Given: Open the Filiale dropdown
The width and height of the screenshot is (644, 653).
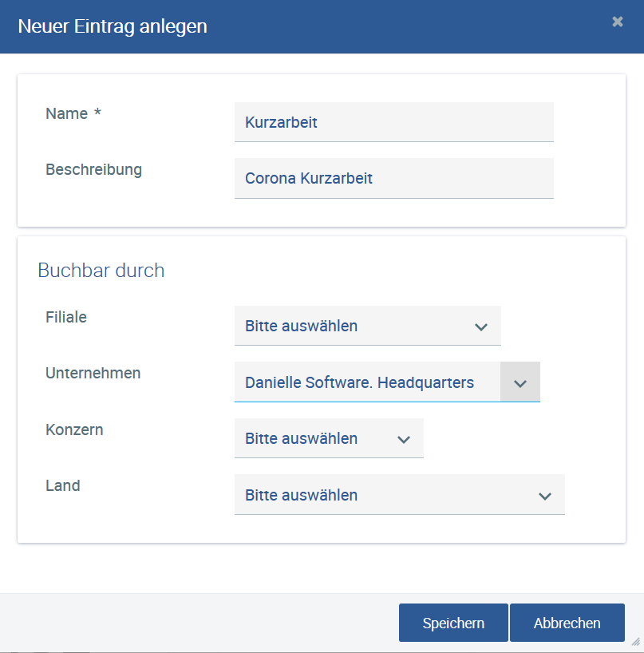Looking at the screenshot, I should [x=368, y=326].
